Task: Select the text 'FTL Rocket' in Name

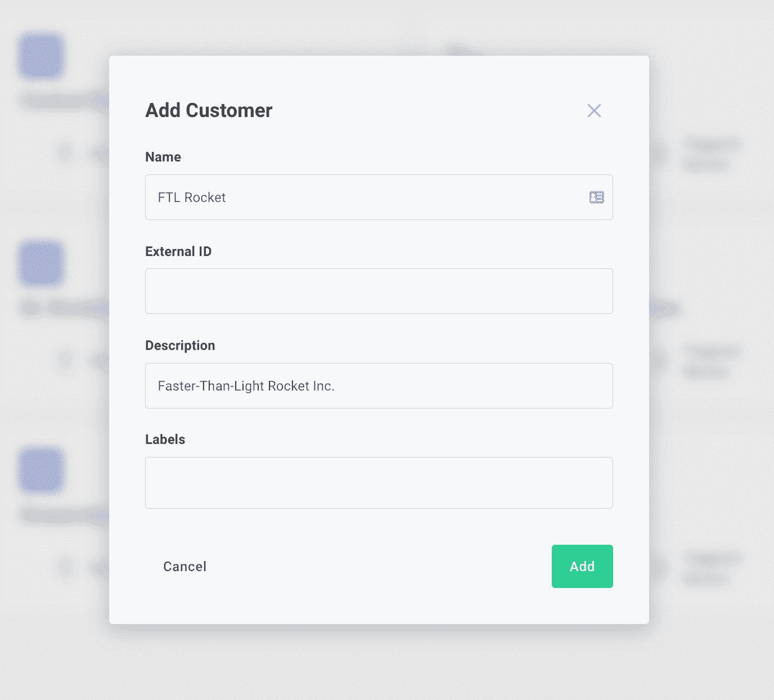Action: (x=191, y=197)
